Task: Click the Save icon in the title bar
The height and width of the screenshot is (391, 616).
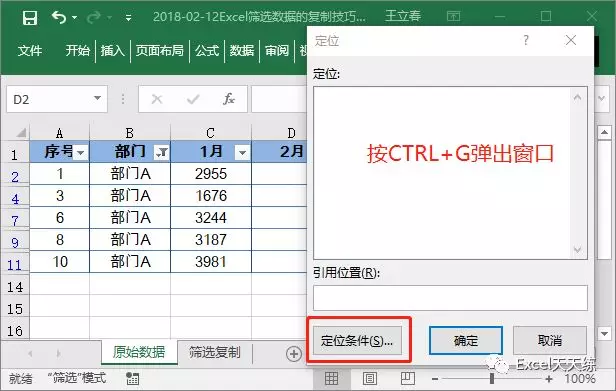Action: click(x=29, y=17)
